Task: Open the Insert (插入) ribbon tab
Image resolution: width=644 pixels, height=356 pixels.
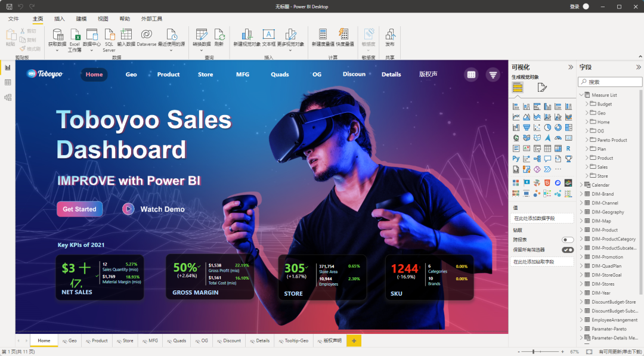Action: [60, 19]
